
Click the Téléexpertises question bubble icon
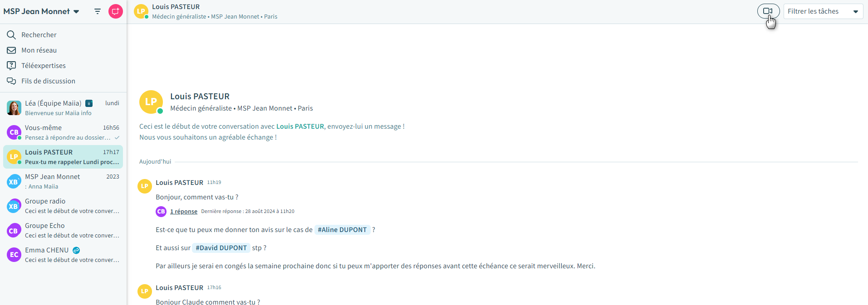coord(11,66)
